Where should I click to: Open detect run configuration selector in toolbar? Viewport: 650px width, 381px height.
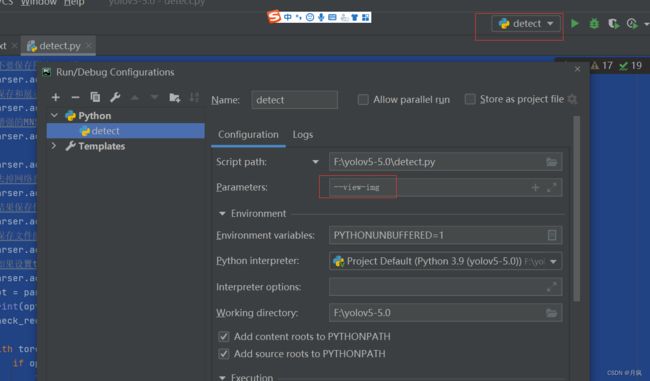[x=526, y=24]
